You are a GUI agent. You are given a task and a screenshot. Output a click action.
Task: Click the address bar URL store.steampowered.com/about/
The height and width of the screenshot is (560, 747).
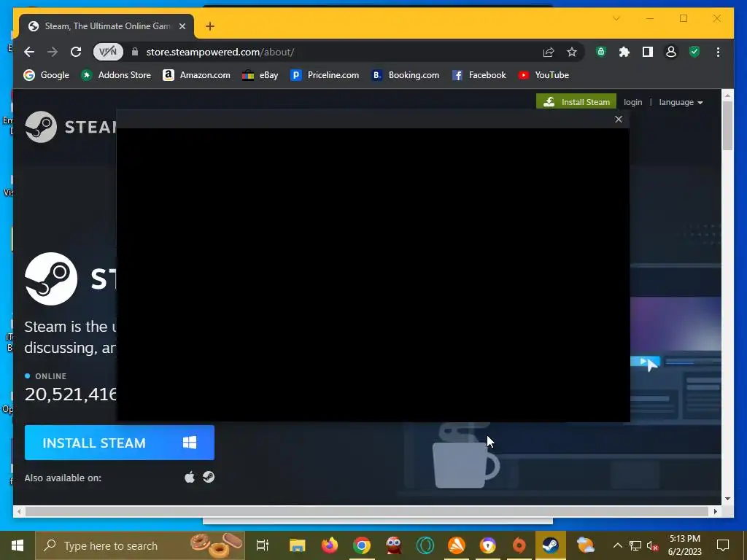pos(220,52)
